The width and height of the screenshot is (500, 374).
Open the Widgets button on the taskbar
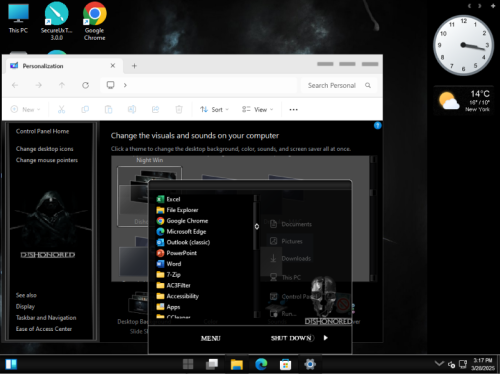(x=11, y=364)
